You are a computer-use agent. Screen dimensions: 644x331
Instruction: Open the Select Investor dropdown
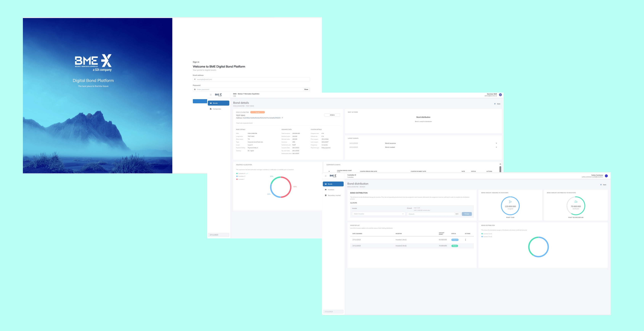[378, 214]
